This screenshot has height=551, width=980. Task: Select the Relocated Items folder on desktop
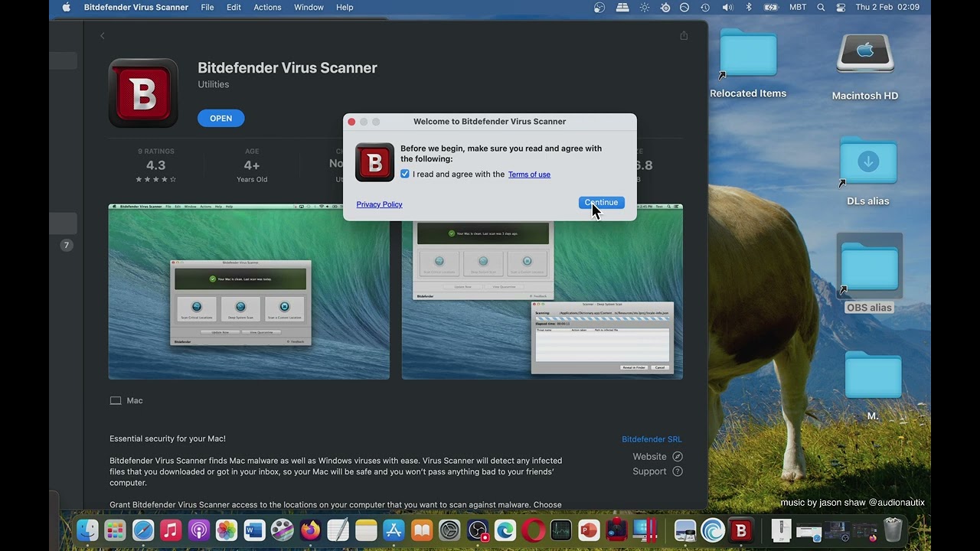[748, 54]
